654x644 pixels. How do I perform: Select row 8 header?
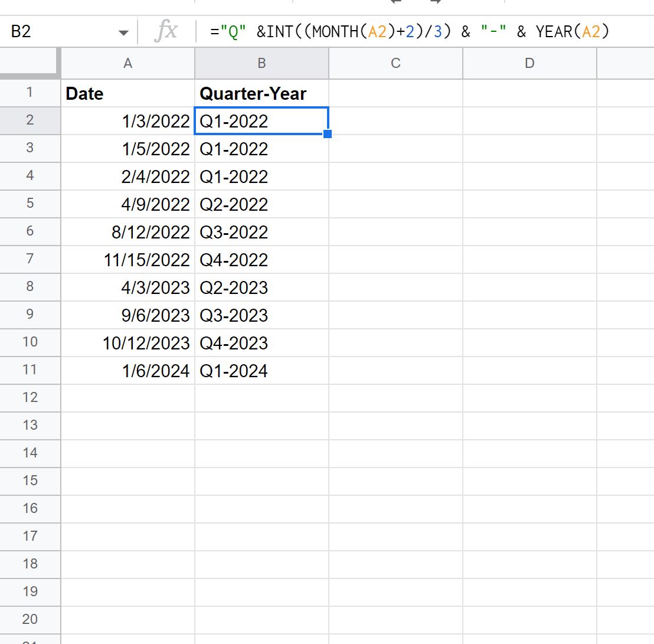(x=30, y=287)
